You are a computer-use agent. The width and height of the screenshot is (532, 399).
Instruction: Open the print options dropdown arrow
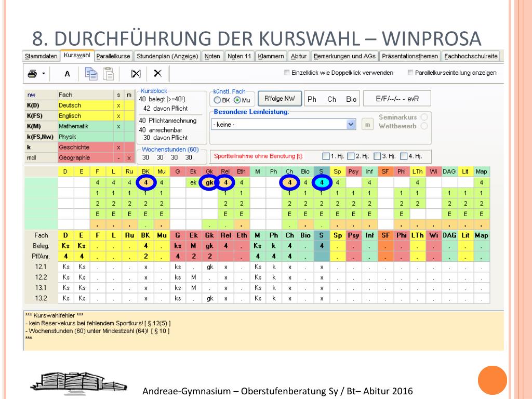click(x=44, y=73)
